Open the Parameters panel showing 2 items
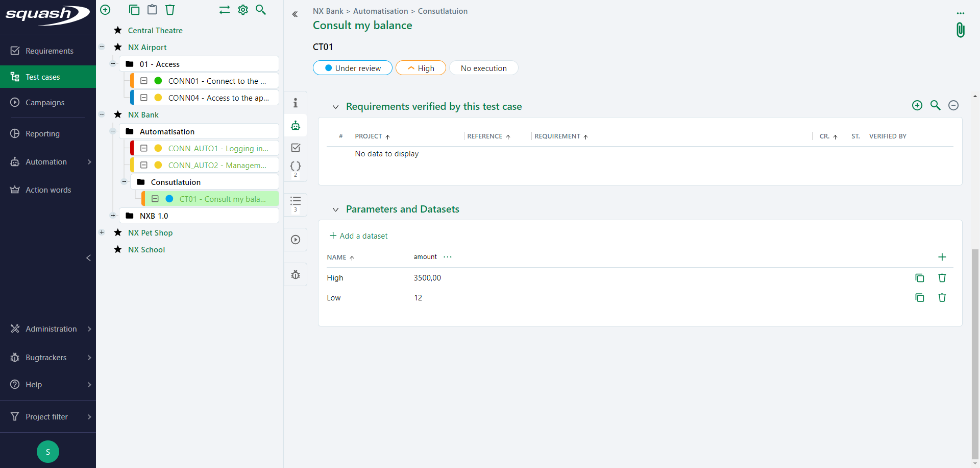The width and height of the screenshot is (980, 468). click(296, 166)
